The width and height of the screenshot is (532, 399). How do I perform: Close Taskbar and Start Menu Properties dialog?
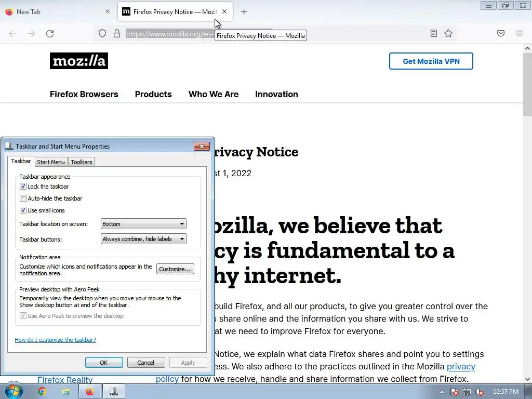click(x=202, y=146)
